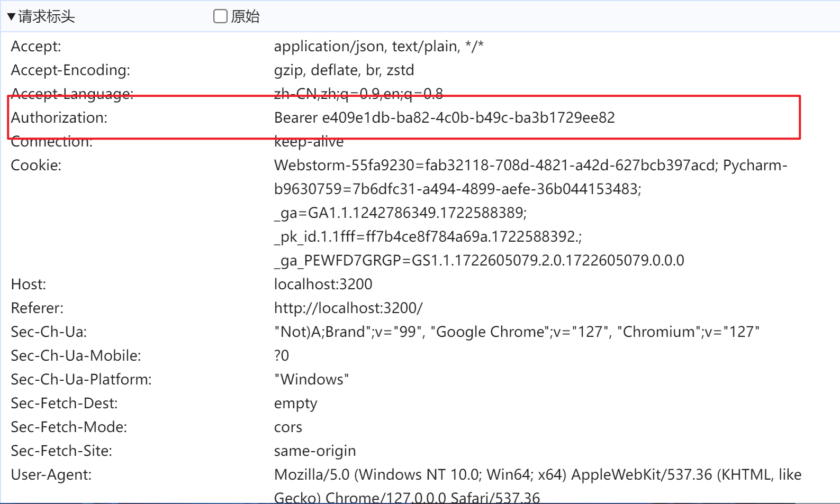Select the http://localhost:3200/ referer value
The image size is (840, 504).
[349, 308]
